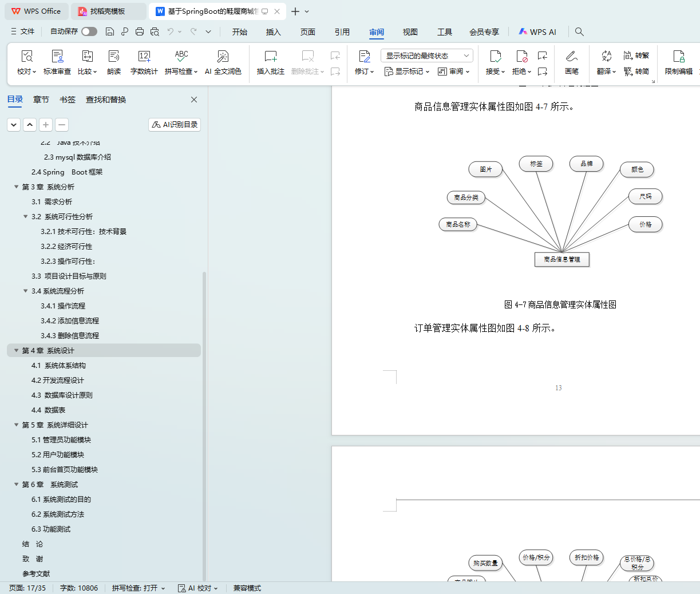Toggle the 自动保存 autosave switch

pyautogui.click(x=89, y=32)
